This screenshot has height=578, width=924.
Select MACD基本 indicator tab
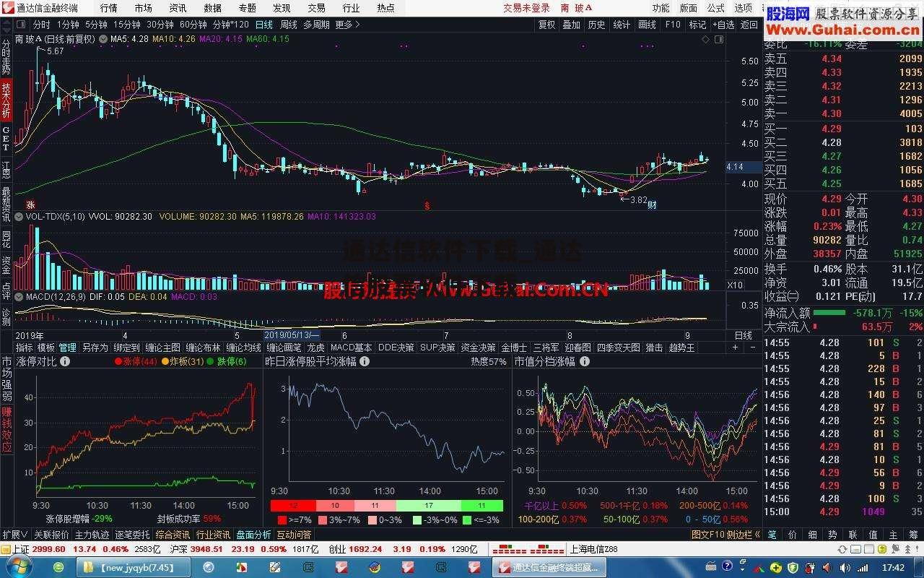(352, 348)
